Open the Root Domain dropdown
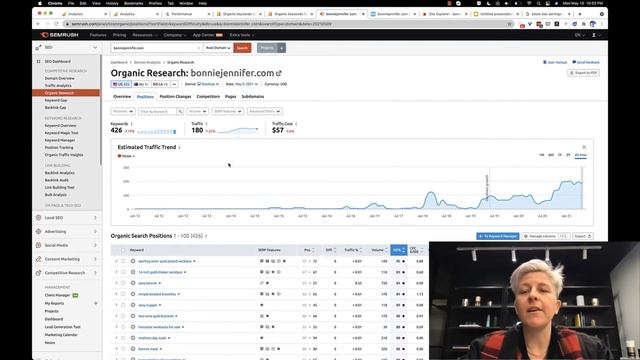640x360 pixels. click(x=218, y=48)
